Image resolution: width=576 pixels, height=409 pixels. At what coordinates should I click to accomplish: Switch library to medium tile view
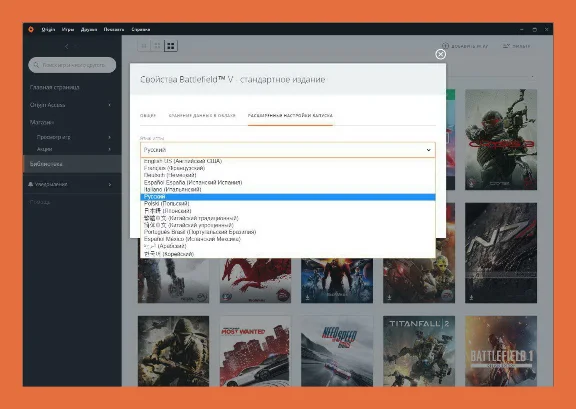pos(157,46)
